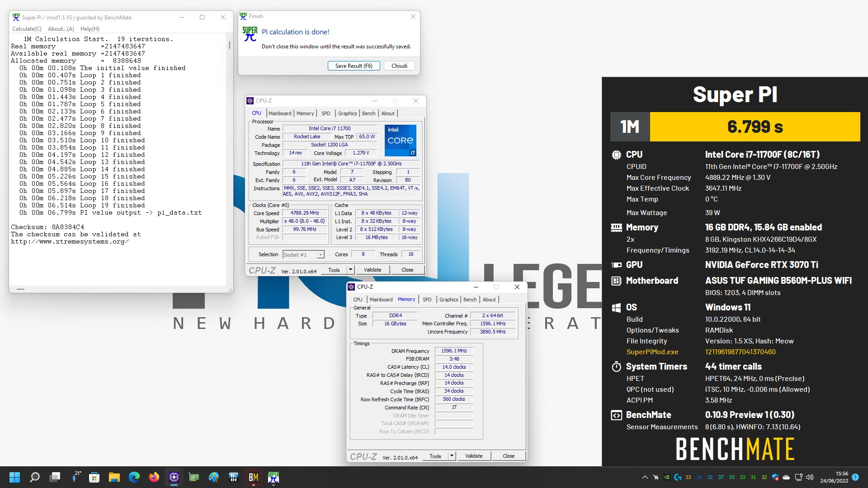Open OneDrive tray icon

point(786,477)
